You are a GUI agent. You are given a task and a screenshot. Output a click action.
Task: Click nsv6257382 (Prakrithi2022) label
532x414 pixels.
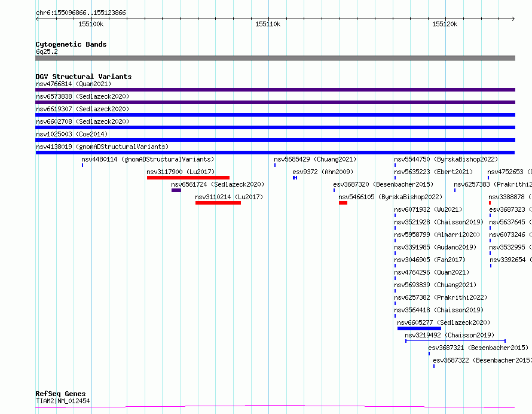[x=441, y=297]
